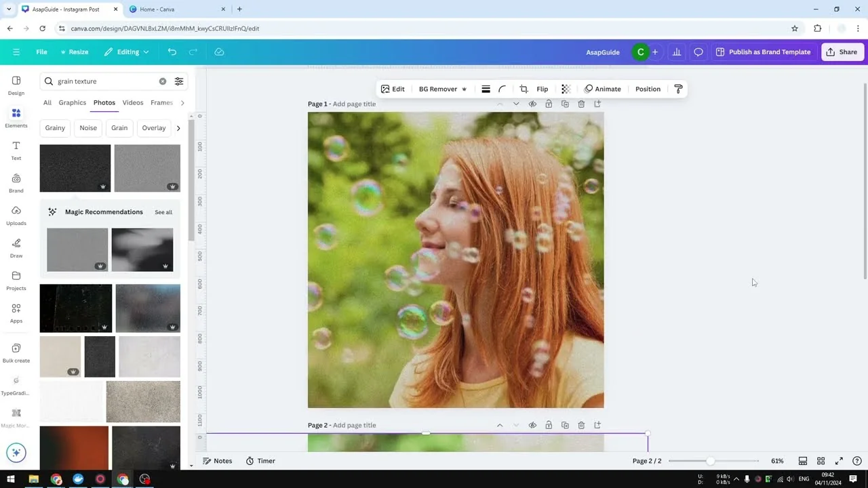Open grid view of pages
Image resolution: width=868 pixels, height=488 pixels.
[821, 461]
